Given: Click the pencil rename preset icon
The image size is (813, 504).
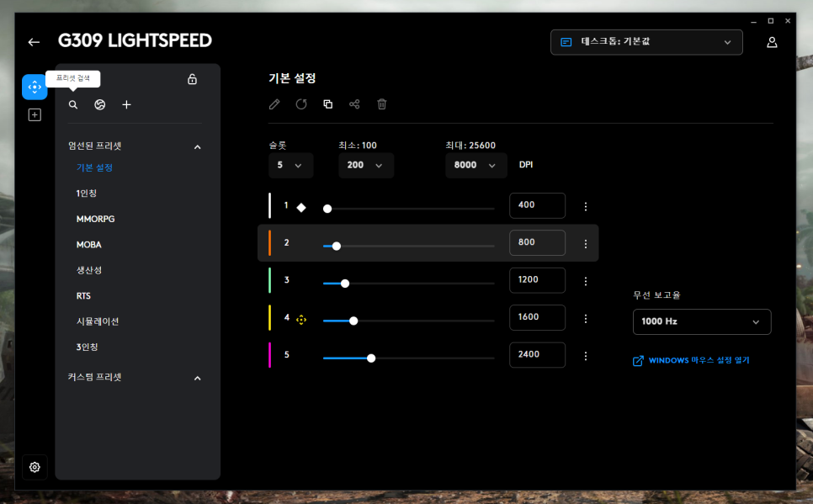Looking at the screenshot, I should point(274,104).
